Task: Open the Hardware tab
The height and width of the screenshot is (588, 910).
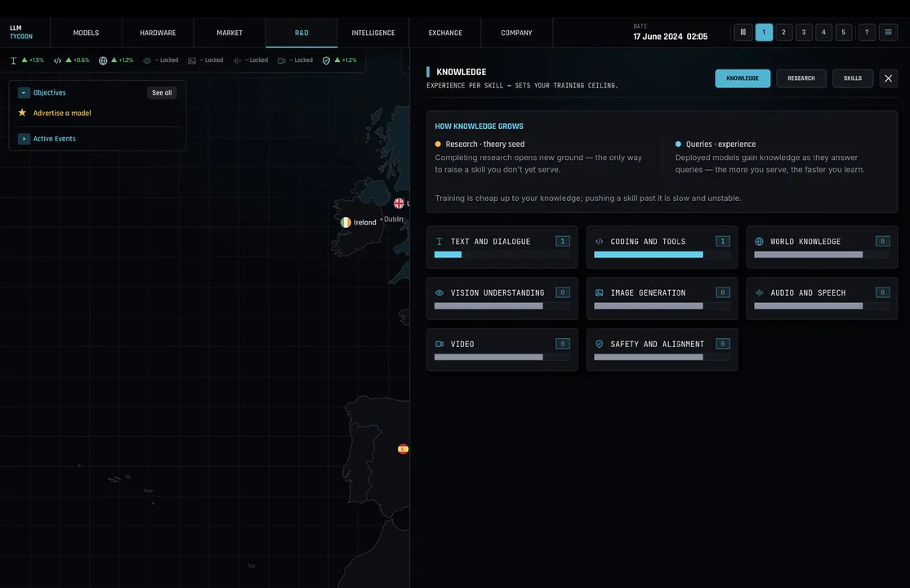Action: pos(158,33)
